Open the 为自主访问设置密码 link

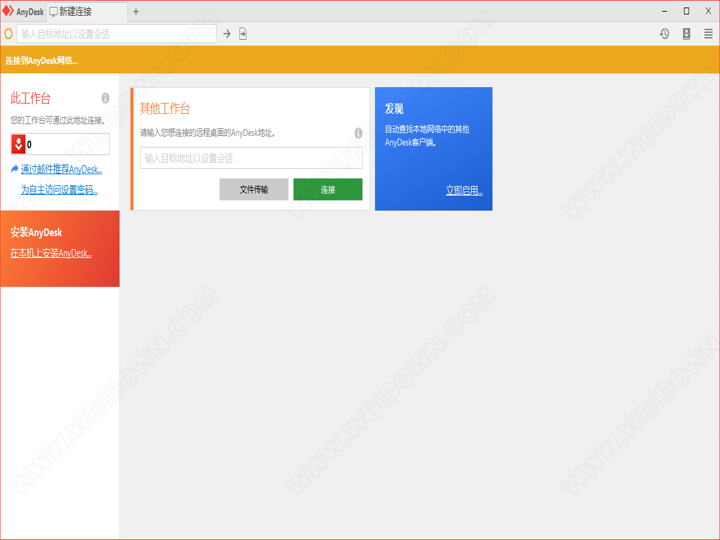[59, 189]
